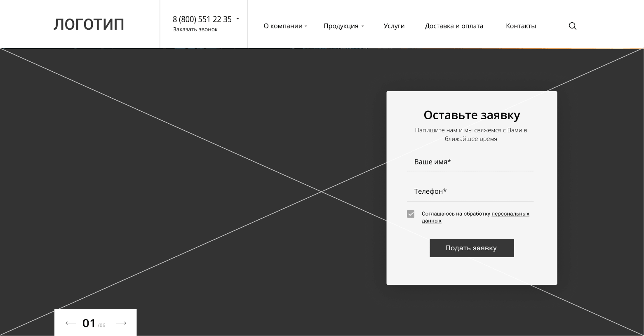The height and width of the screenshot is (336, 644).
Task: Open the Услуги menu item
Action: tap(394, 26)
